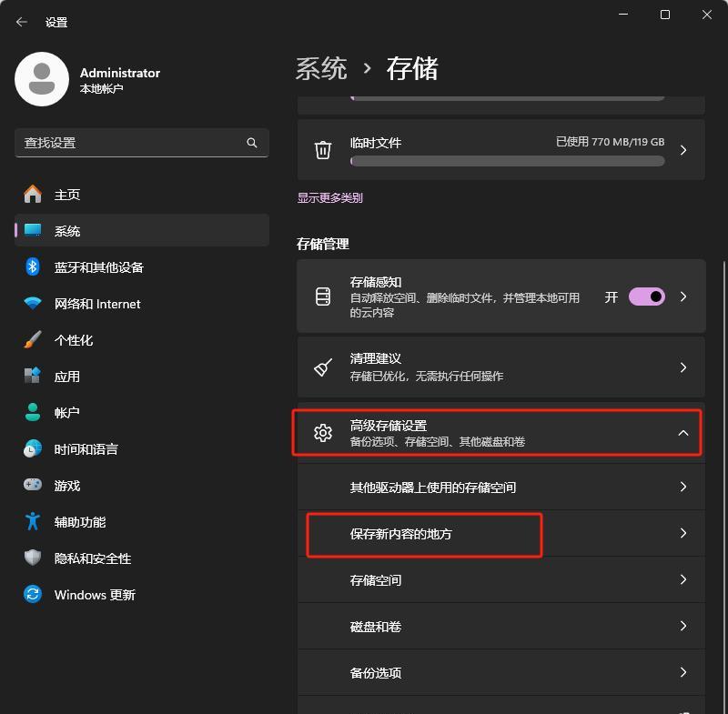
Task: Collapse the 高级存储设置 section chevron
Action: [x=683, y=434]
